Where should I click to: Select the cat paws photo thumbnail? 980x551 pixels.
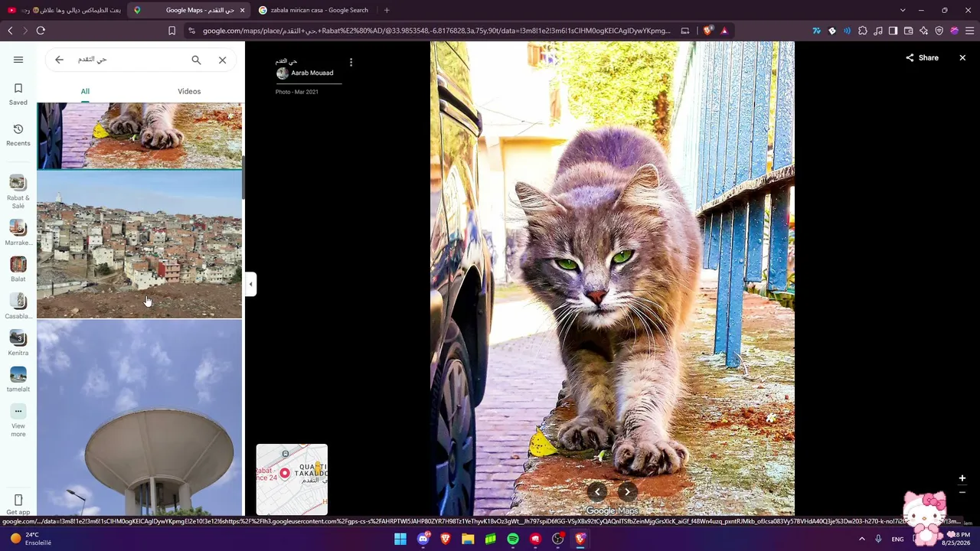coord(139,135)
